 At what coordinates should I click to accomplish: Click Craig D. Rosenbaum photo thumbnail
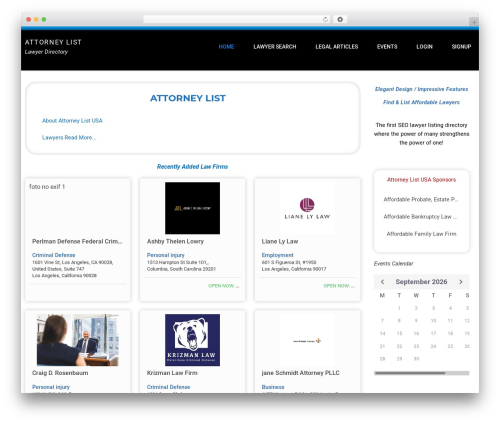point(78,340)
